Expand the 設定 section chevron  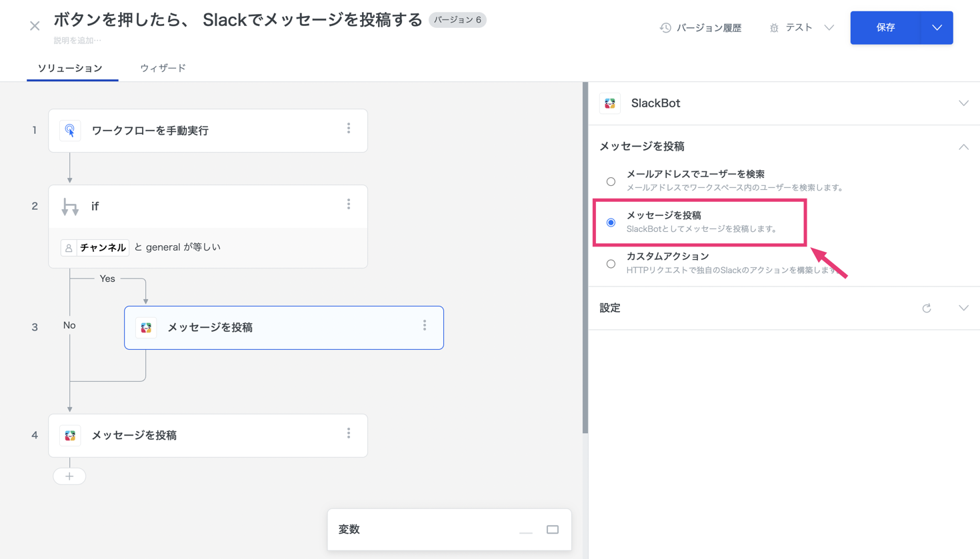pos(963,308)
